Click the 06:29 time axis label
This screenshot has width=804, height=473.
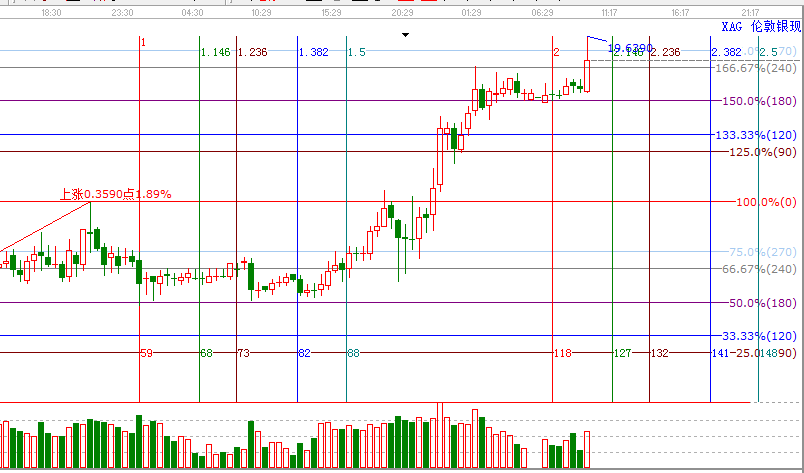(542, 13)
